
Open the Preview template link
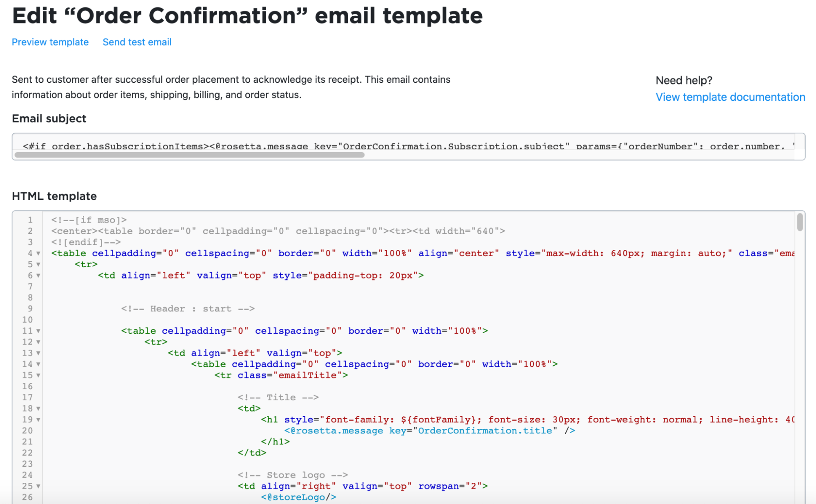[x=50, y=42]
